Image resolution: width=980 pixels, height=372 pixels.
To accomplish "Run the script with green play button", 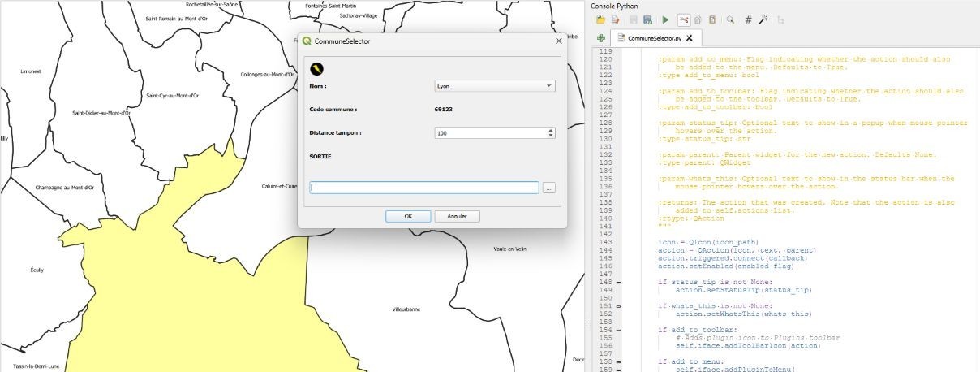I will pyautogui.click(x=665, y=19).
